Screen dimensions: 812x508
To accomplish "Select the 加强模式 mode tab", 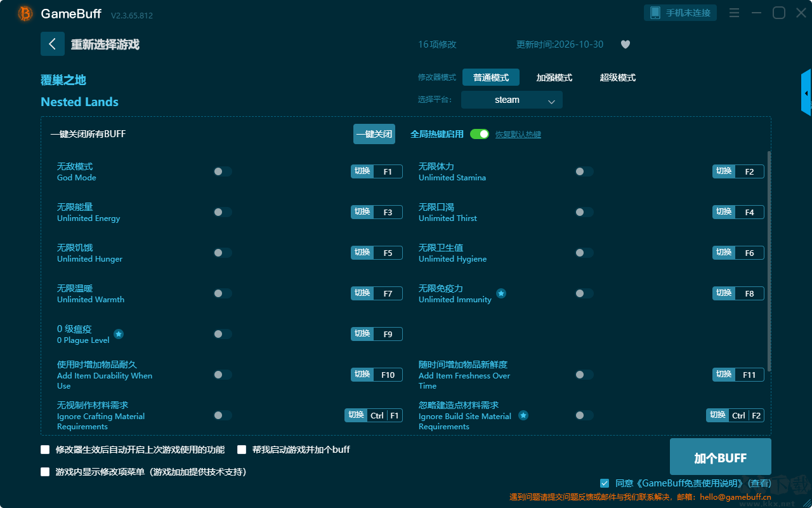I will click(x=554, y=77).
